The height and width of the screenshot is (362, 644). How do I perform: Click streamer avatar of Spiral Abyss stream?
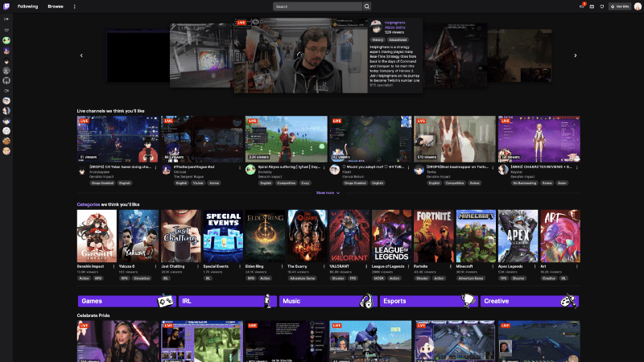click(x=250, y=170)
